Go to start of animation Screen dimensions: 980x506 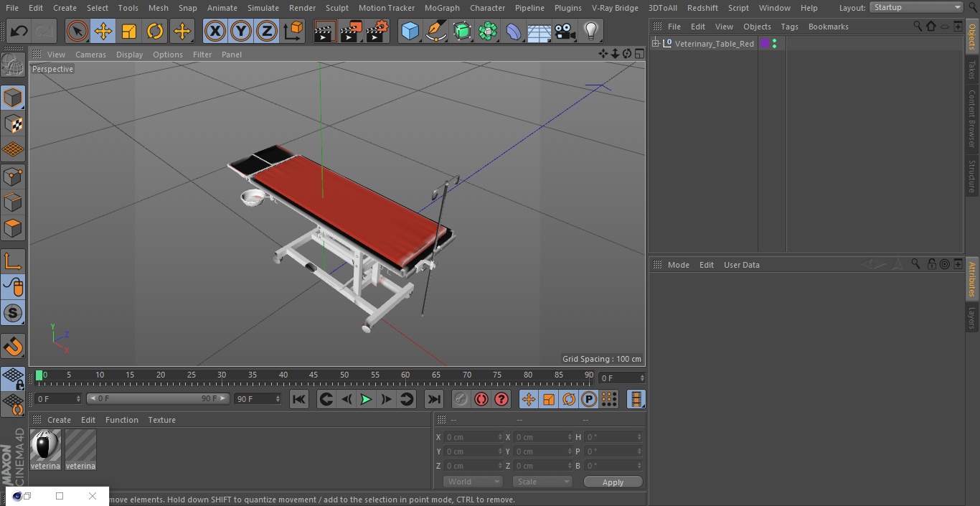(299, 399)
